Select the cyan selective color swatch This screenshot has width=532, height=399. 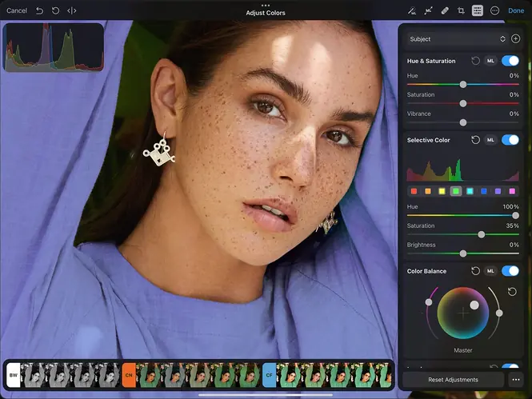coord(470,191)
